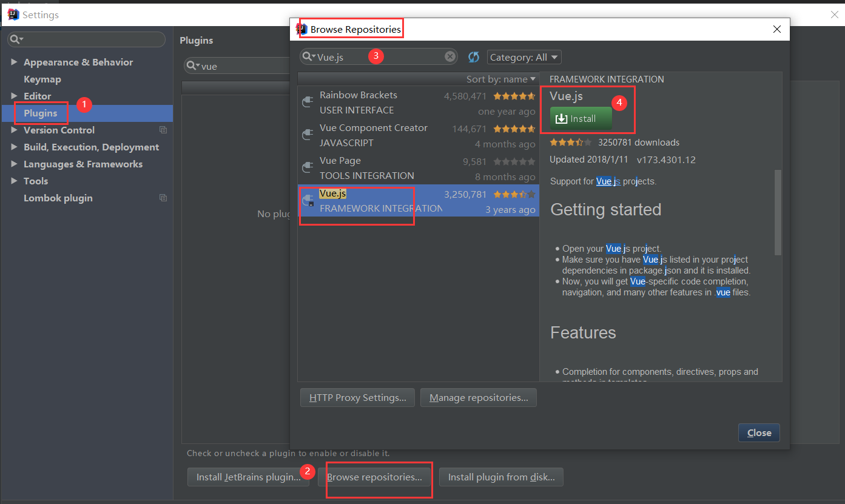Click the magnifier icon in Browse Repositories search
This screenshot has height=504, width=845.
click(x=309, y=56)
